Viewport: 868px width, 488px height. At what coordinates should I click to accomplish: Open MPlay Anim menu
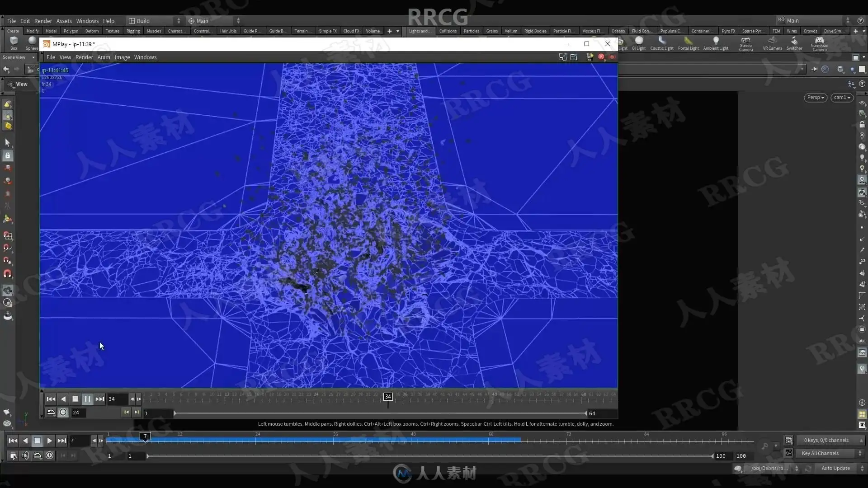(x=104, y=57)
